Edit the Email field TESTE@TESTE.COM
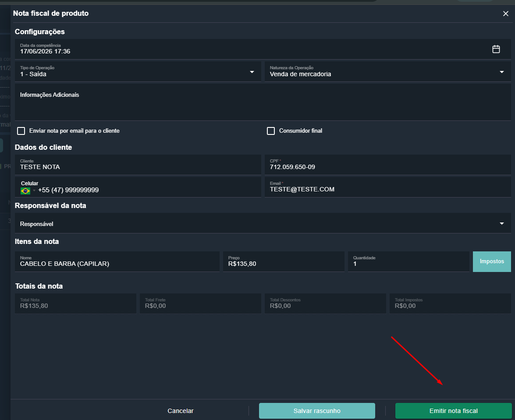Screen dimensions: 515x420 click(x=387, y=187)
